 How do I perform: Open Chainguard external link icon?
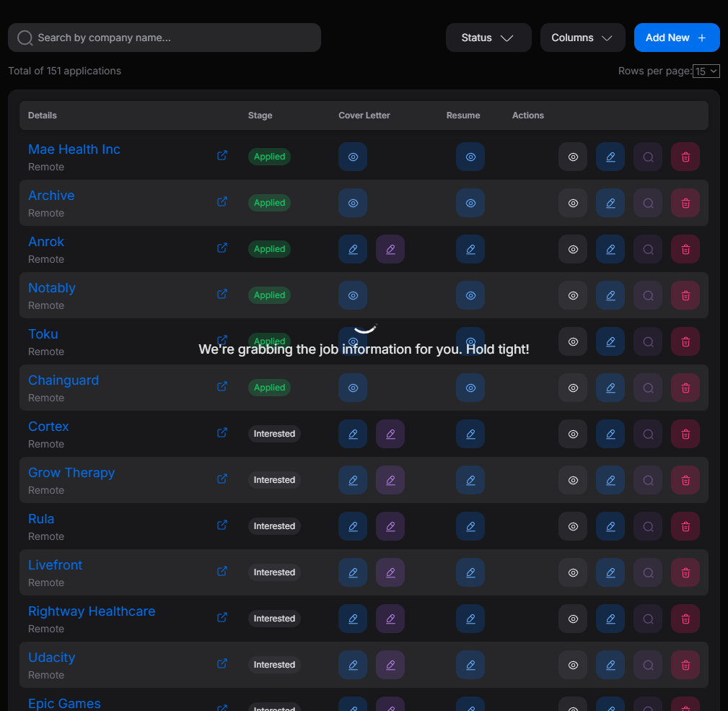tap(222, 386)
